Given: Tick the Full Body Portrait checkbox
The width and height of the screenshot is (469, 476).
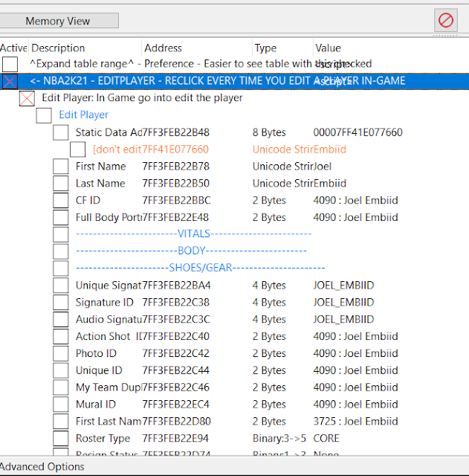Looking at the screenshot, I should (61, 217).
